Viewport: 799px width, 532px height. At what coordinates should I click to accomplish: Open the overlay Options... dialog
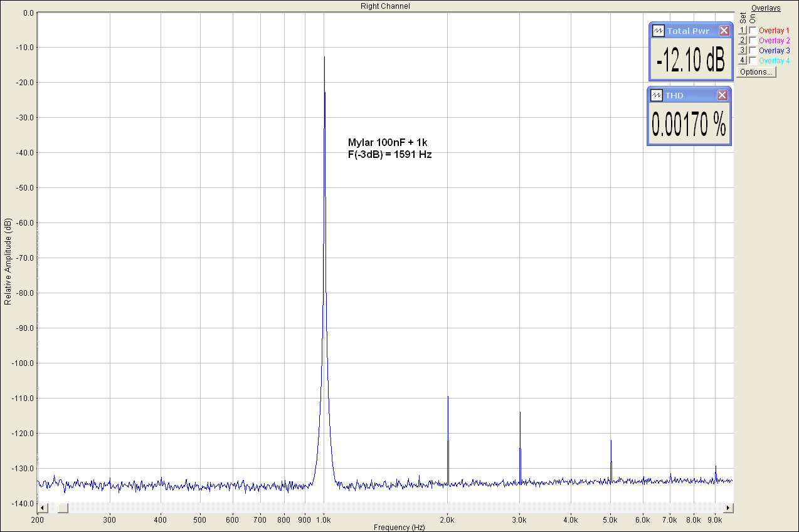point(756,71)
